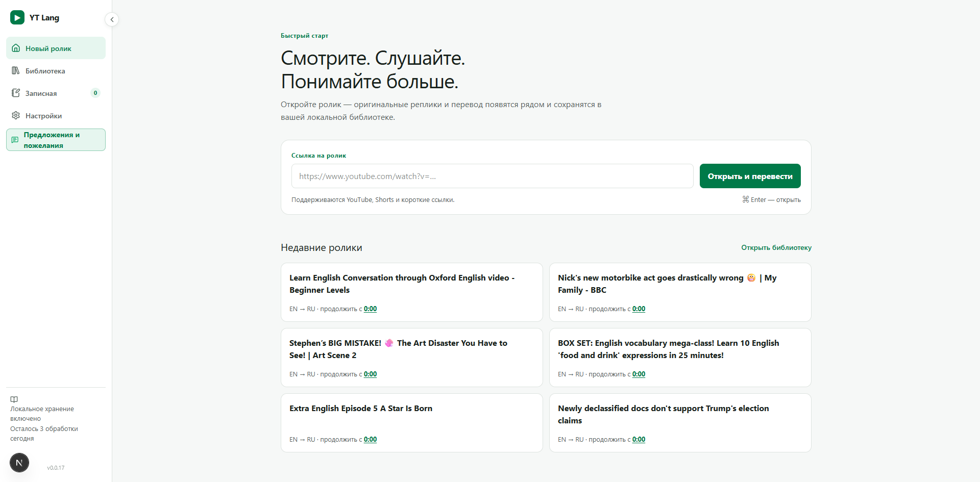Viewport: 980px width, 482px height.
Task: Click the ⌘ Enter — открыть hint
Action: click(771, 200)
